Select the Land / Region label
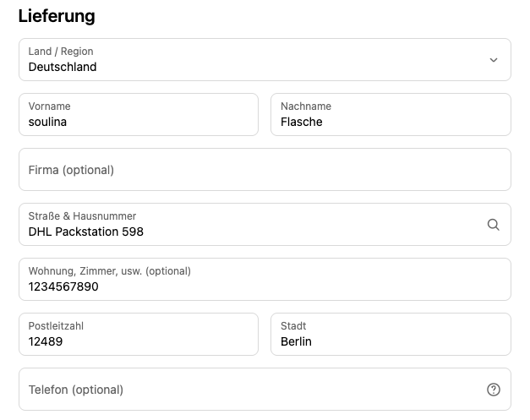530x420 pixels. coord(61,52)
